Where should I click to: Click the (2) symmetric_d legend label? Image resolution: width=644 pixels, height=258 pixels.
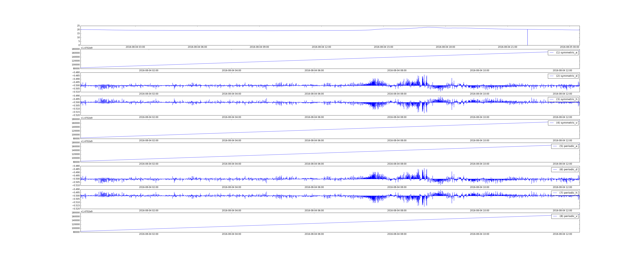566,76
